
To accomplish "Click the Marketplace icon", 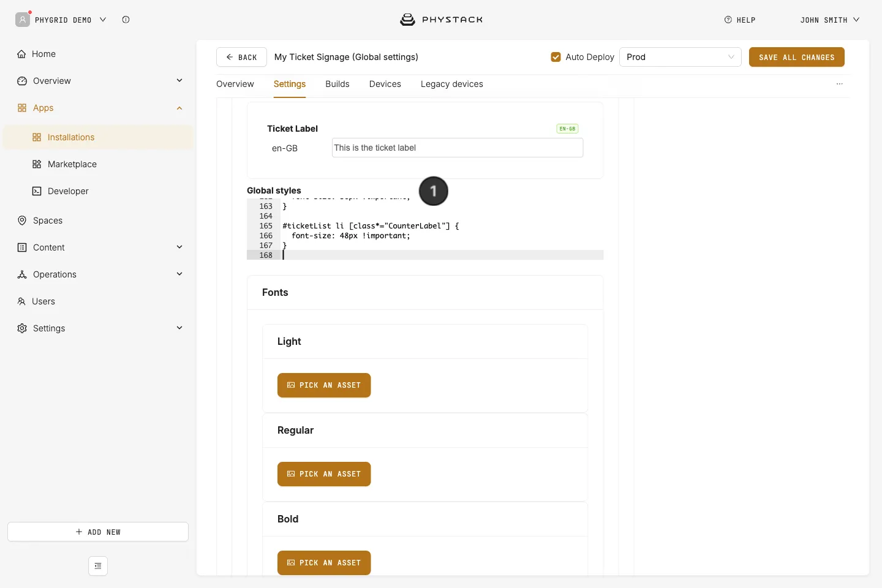I will 37,164.
